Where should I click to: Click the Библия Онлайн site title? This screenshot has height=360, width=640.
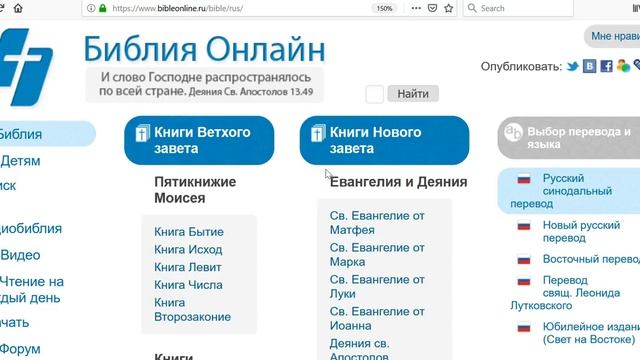(204, 49)
